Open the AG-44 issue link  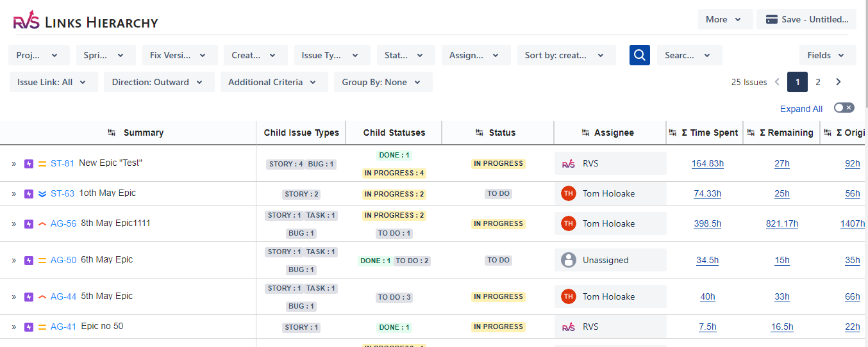coord(63,296)
